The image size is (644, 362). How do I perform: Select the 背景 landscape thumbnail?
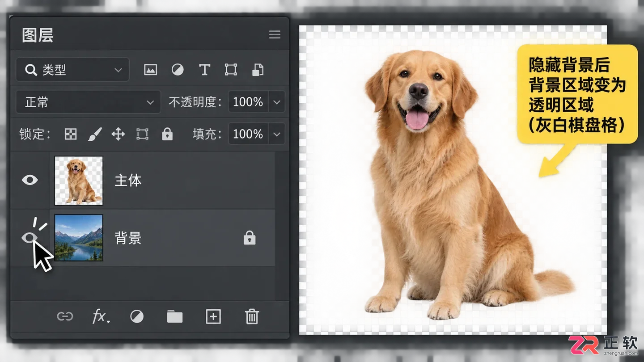click(79, 238)
